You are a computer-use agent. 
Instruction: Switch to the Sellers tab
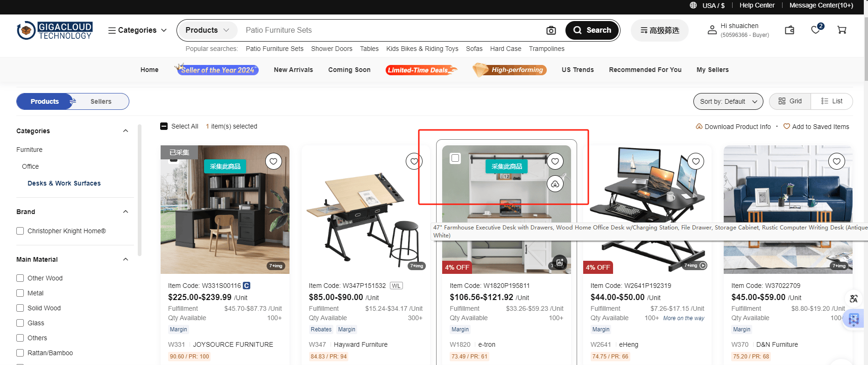pyautogui.click(x=101, y=101)
